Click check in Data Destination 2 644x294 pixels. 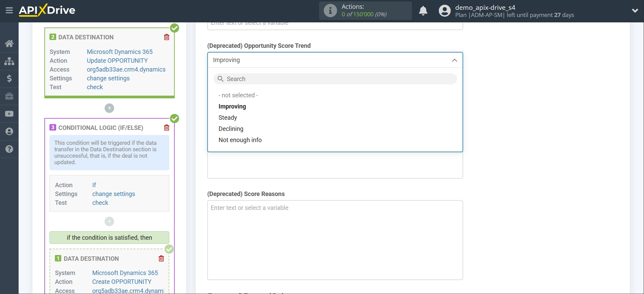pos(95,87)
